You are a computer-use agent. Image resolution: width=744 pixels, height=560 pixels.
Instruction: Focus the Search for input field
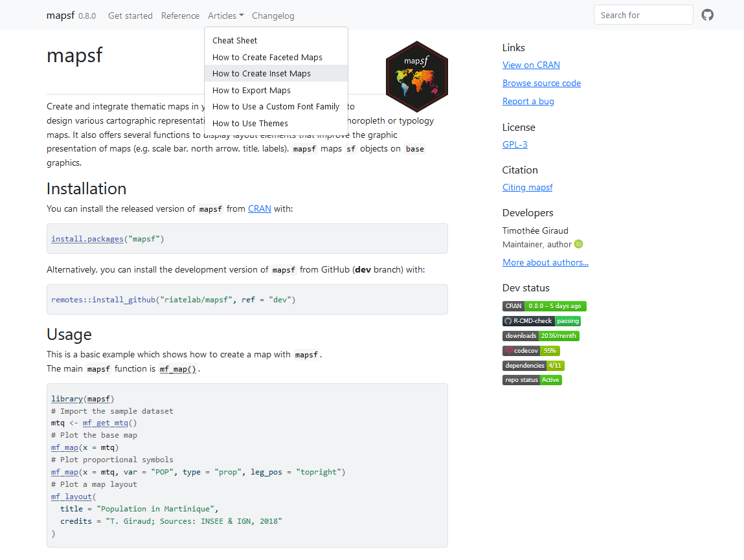[643, 15]
